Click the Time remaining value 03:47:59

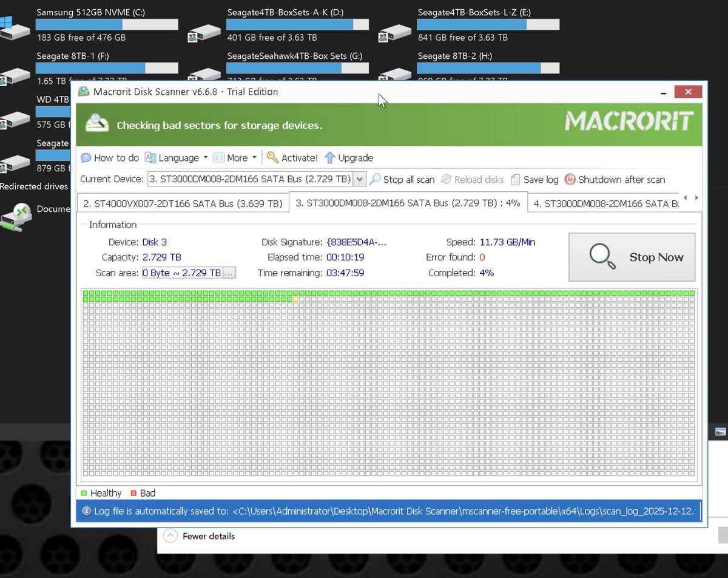[x=345, y=273]
